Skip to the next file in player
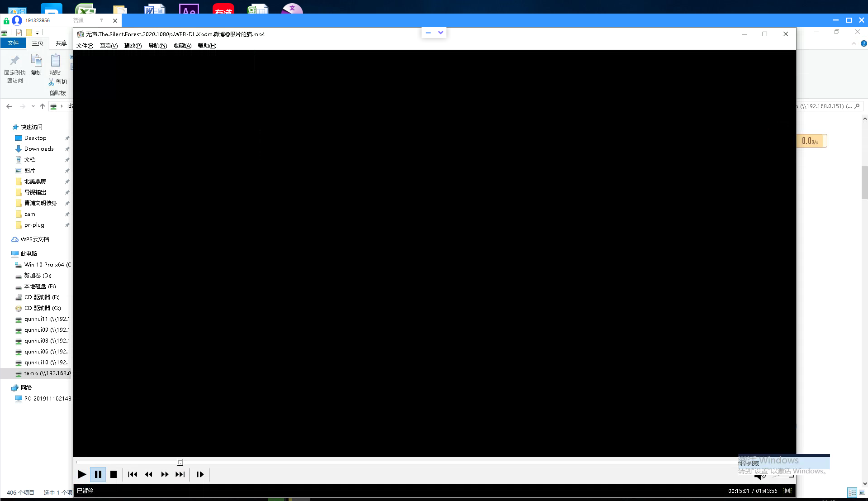Viewport: 868px width, 501px height. [180, 474]
